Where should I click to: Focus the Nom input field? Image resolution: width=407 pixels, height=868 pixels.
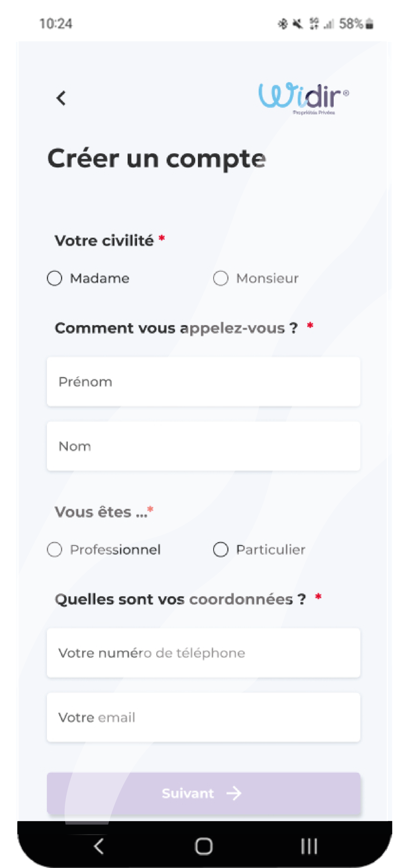coord(203,446)
